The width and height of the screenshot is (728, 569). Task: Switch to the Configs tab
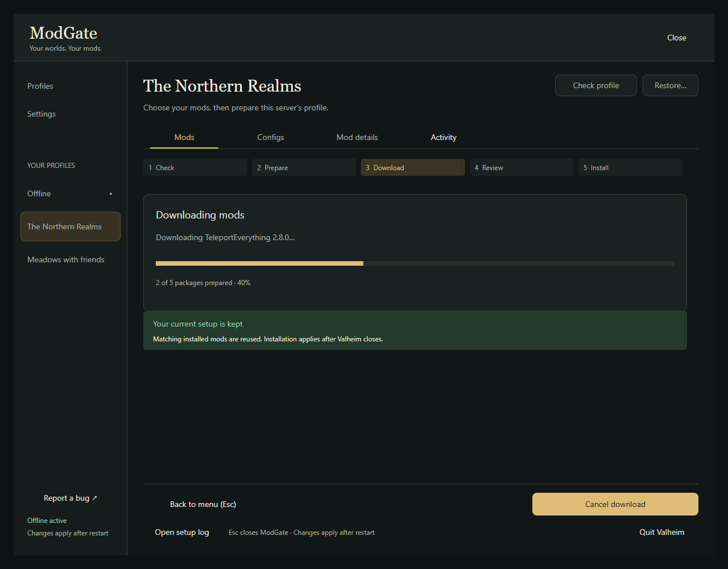[271, 137]
